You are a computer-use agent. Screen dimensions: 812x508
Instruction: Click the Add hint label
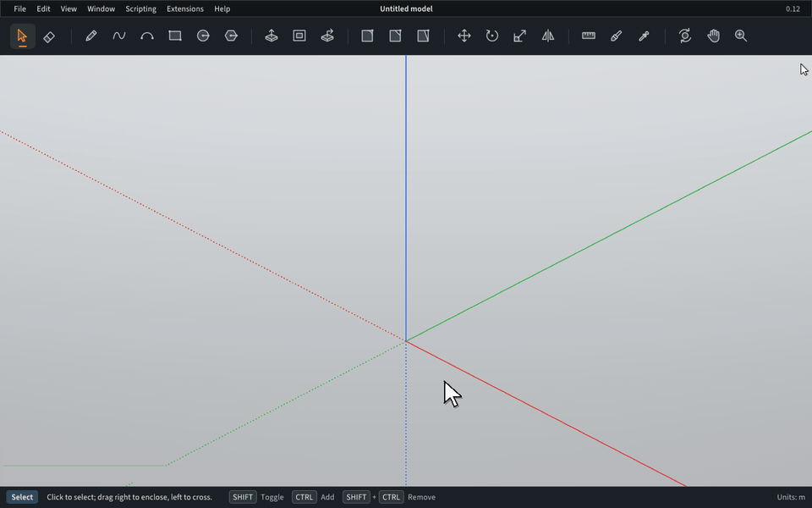[x=327, y=497]
